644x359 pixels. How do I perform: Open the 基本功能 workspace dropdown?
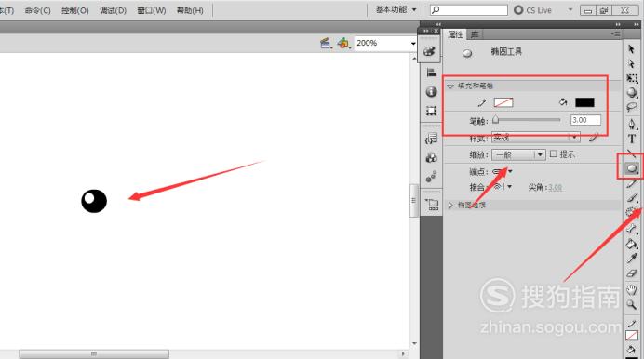(396, 9)
